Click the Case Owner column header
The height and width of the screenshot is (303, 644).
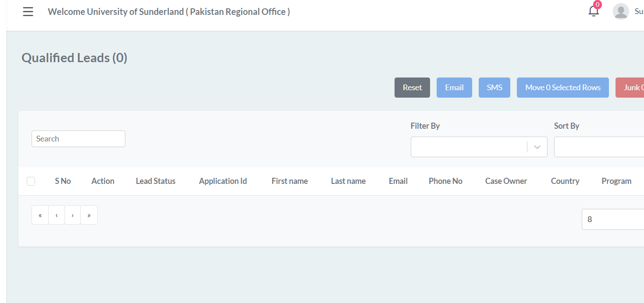pos(506,181)
